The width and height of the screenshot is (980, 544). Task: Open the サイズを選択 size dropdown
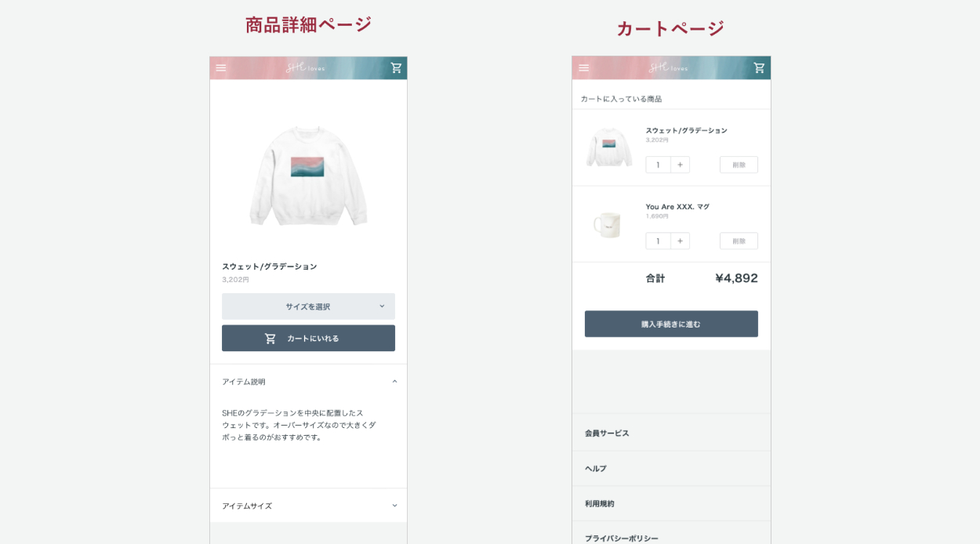pos(308,306)
